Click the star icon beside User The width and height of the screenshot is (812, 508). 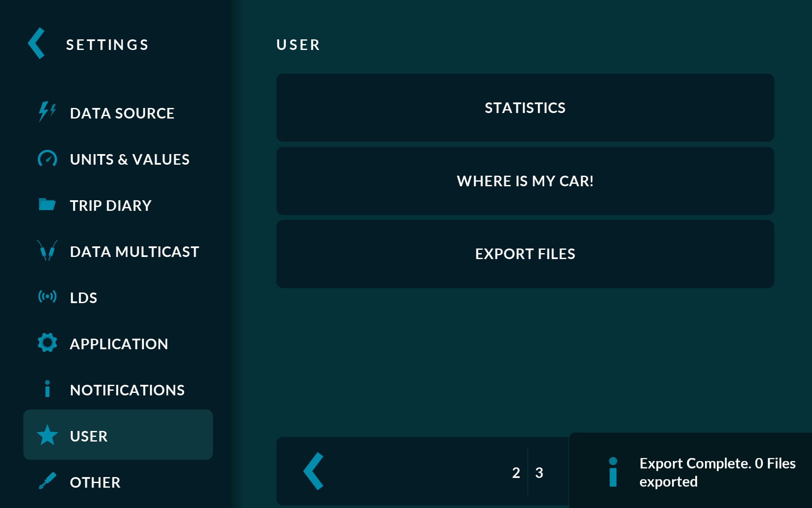47,435
